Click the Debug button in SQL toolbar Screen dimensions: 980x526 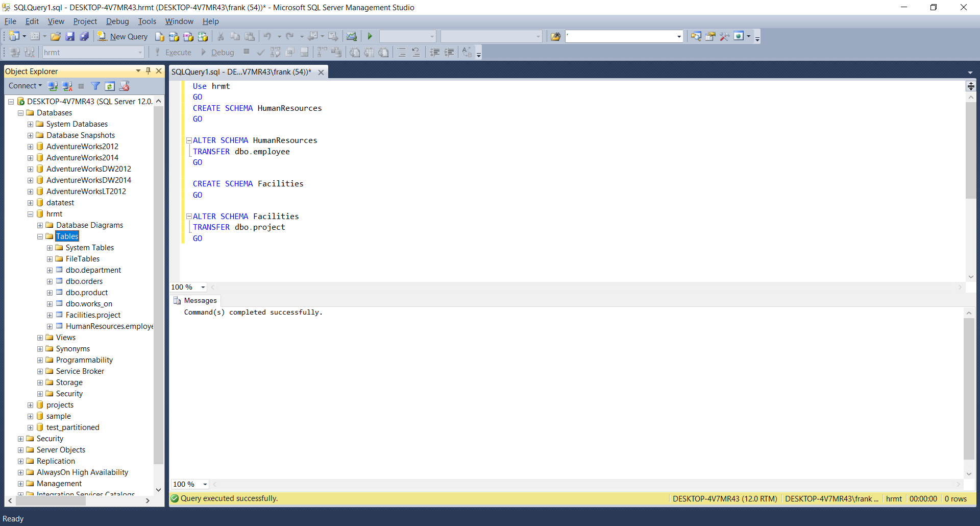[217, 52]
